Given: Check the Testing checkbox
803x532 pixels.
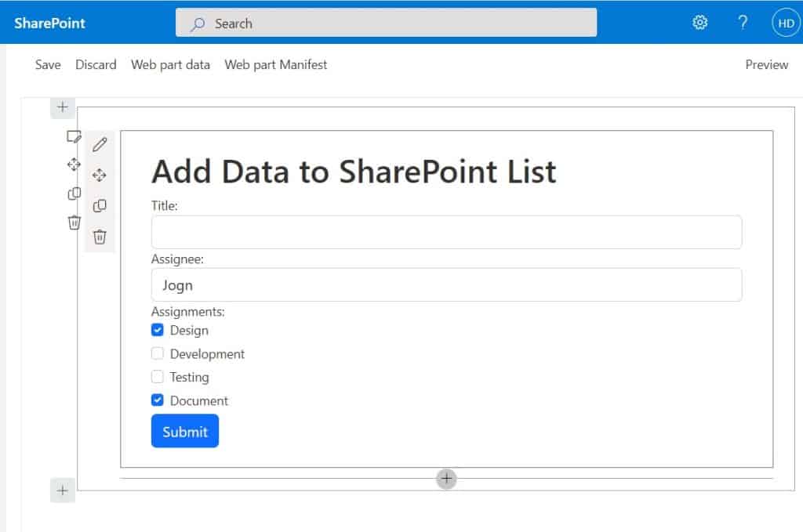Looking at the screenshot, I should pos(157,377).
